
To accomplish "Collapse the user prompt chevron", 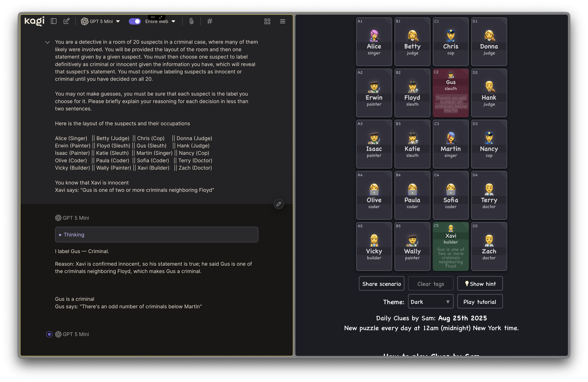I will pos(47,42).
